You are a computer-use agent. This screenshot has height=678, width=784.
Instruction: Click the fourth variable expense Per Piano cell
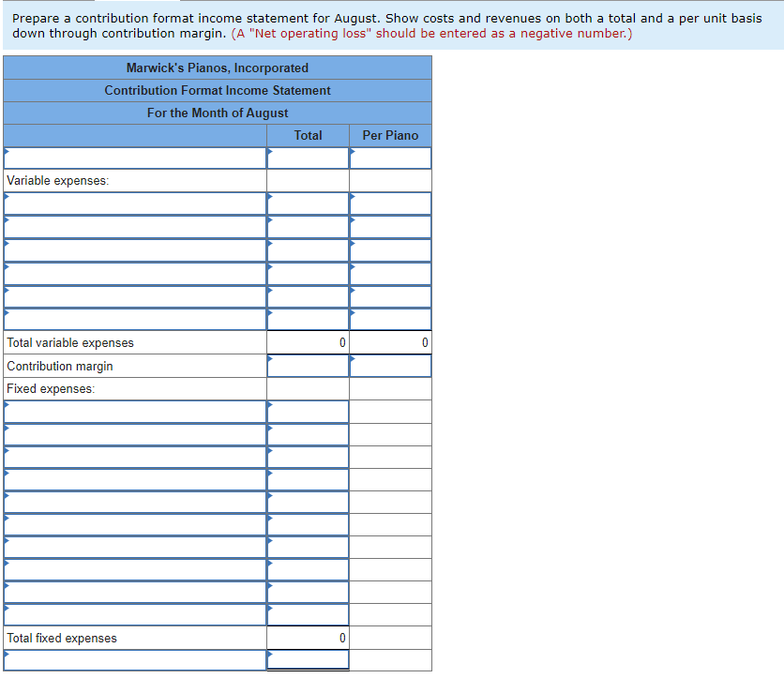[x=390, y=274]
